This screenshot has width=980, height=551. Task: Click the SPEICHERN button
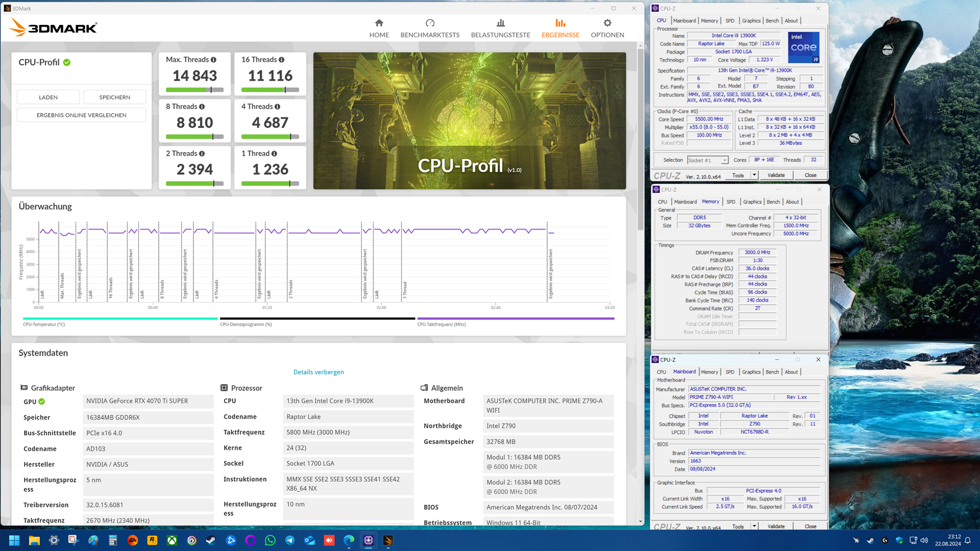pyautogui.click(x=115, y=97)
